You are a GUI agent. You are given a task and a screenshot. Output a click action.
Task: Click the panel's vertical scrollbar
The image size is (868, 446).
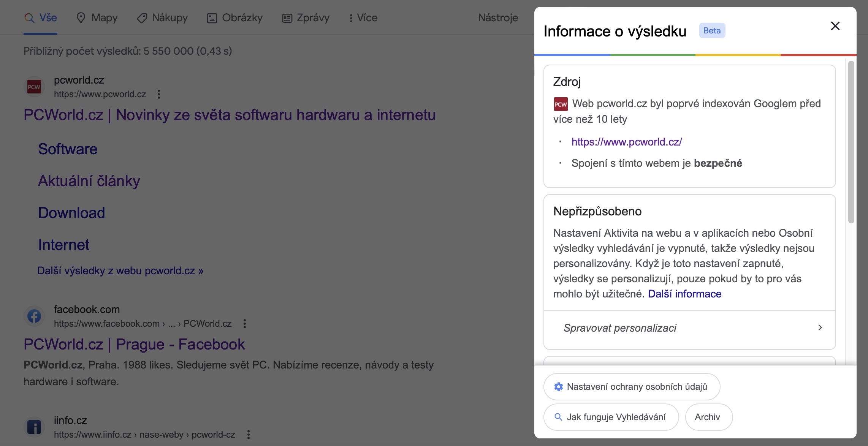(x=851, y=142)
